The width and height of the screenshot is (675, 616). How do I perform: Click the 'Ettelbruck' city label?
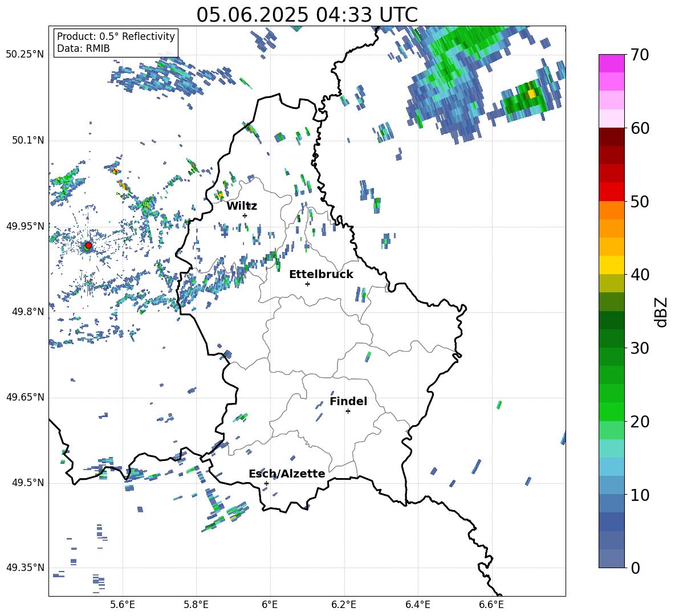point(321,275)
